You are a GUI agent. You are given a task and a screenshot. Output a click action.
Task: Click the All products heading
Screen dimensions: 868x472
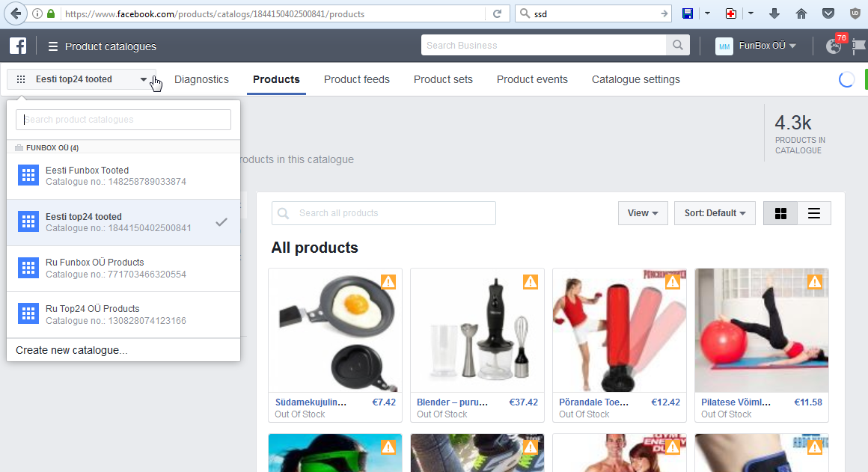314,248
